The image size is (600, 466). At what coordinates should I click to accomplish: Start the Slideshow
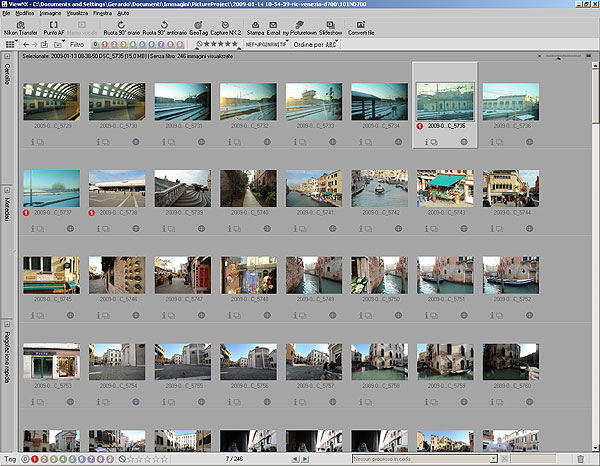click(x=330, y=27)
